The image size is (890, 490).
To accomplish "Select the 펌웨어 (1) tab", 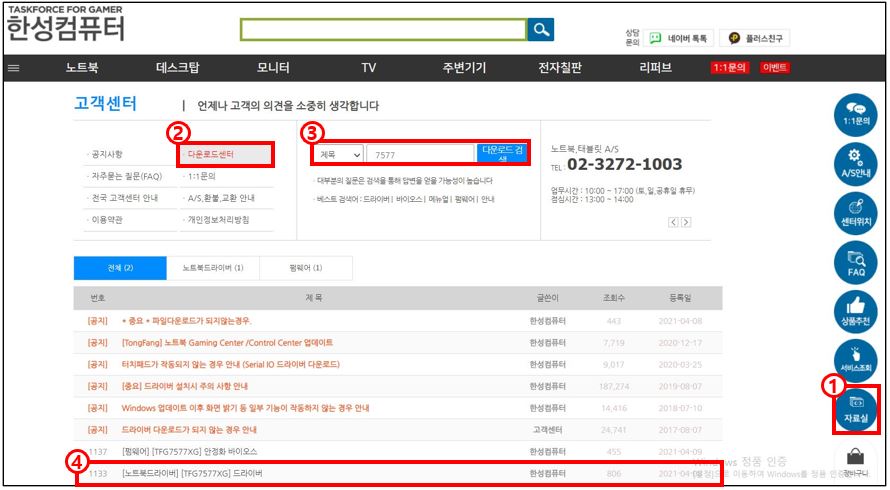I will (305, 268).
